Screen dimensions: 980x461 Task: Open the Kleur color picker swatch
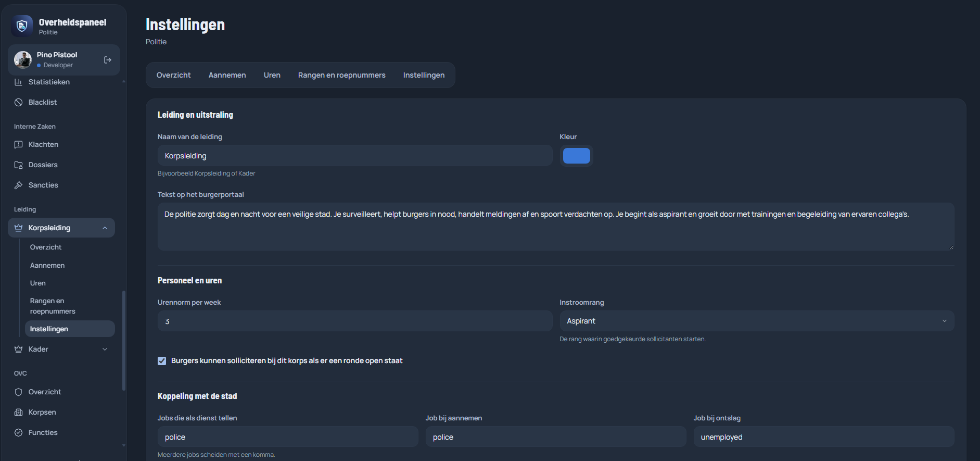click(577, 156)
